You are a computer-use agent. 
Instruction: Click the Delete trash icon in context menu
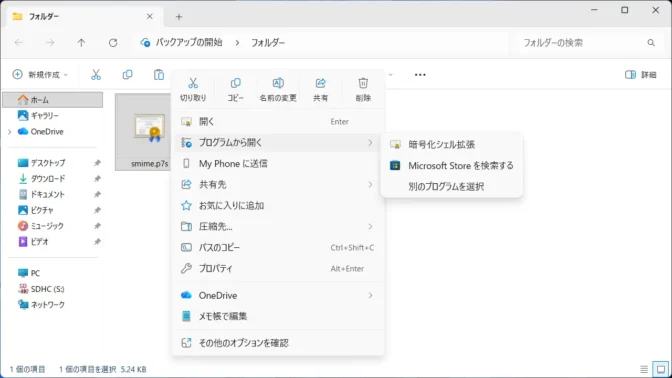[x=363, y=83]
